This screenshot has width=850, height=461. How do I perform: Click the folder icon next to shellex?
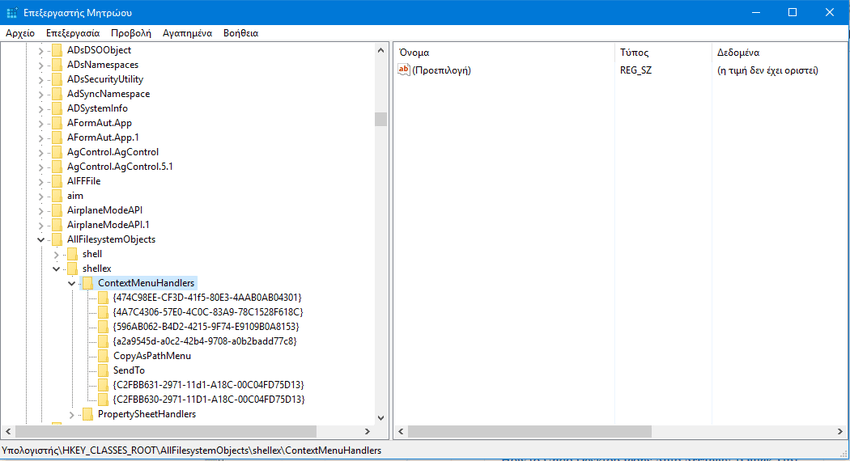coord(72,269)
